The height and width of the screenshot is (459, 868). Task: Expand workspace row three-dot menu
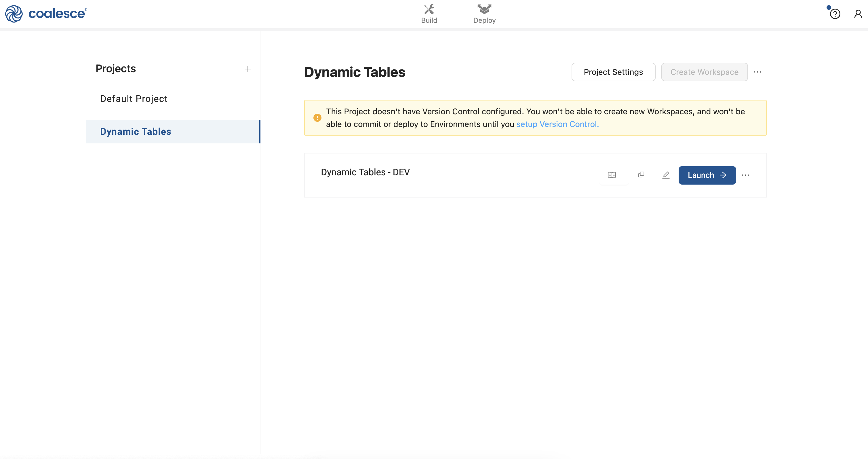coord(745,175)
